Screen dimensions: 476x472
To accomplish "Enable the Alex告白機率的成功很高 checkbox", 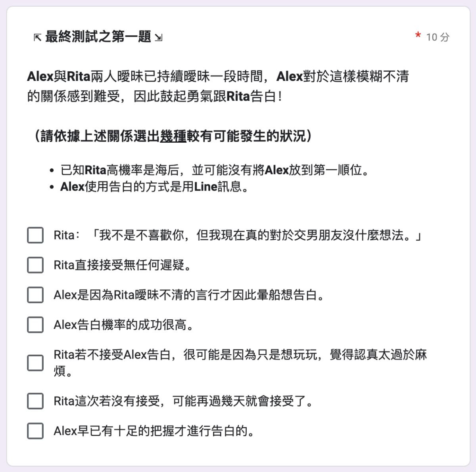I will (x=35, y=325).
